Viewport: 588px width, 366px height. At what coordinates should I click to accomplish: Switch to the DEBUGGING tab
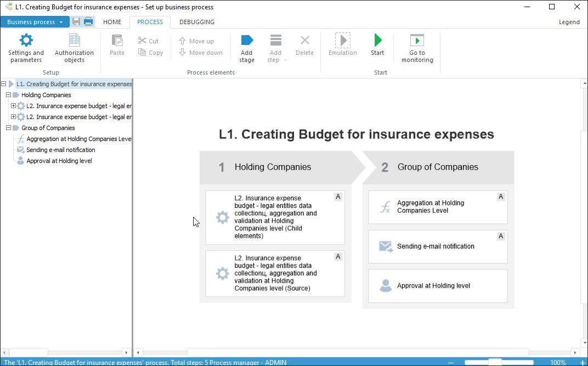pos(197,22)
